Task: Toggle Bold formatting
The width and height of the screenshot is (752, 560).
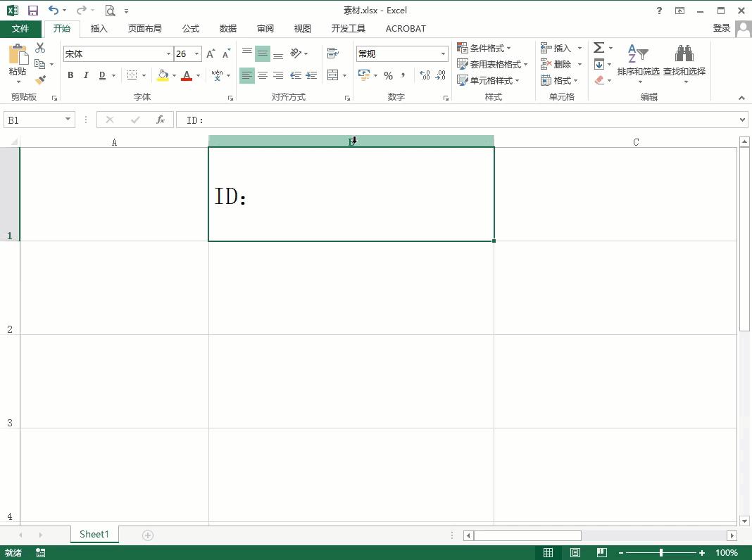Action: pos(70,75)
